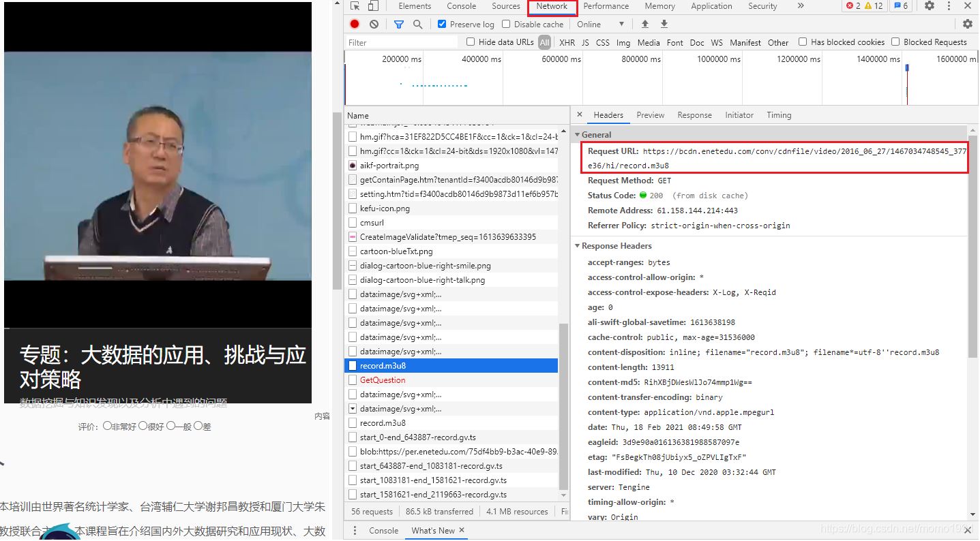Image resolution: width=980 pixels, height=541 pixels.
Task: Stop recording the network log
Action: coord(354,23)
